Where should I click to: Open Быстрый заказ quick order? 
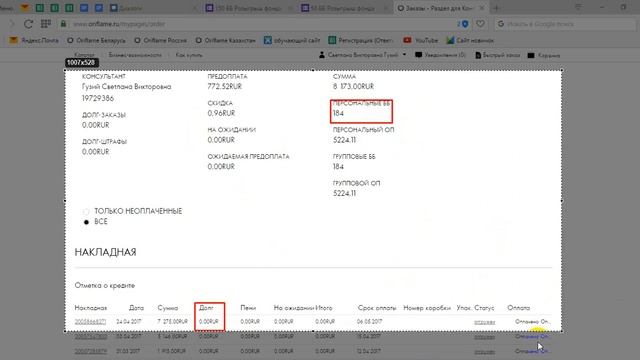[x=498, y=55]
